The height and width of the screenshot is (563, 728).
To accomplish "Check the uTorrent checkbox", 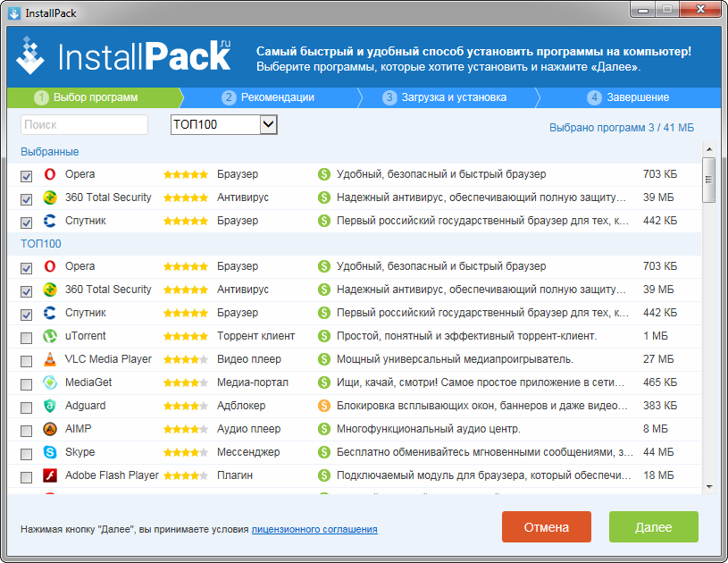I will (27, 338).
